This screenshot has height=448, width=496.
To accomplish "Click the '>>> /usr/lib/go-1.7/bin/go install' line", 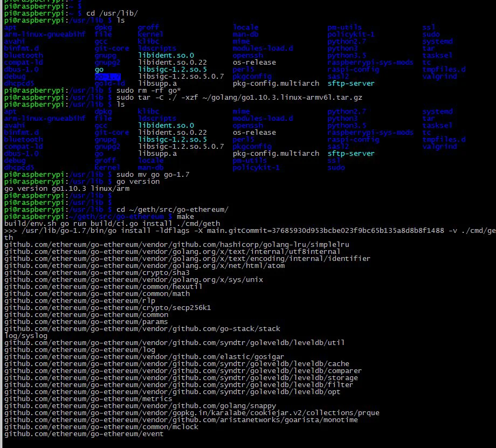I will coord(250,234).
